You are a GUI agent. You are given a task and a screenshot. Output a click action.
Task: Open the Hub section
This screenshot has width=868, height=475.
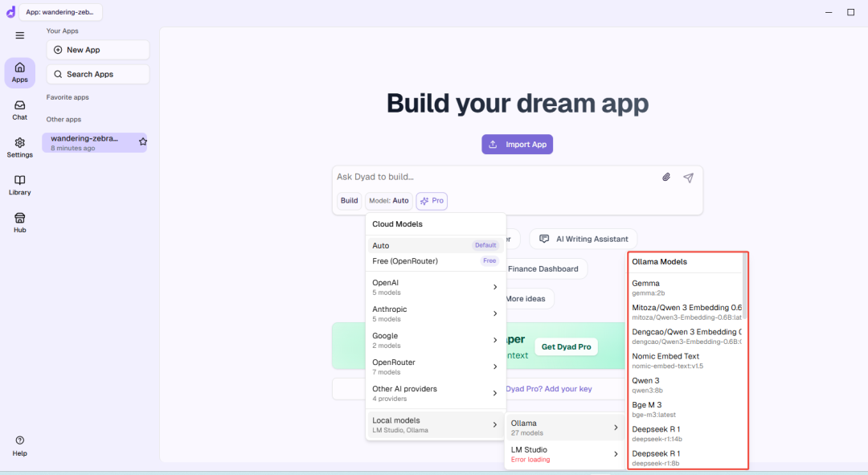[x=20, y=223]
